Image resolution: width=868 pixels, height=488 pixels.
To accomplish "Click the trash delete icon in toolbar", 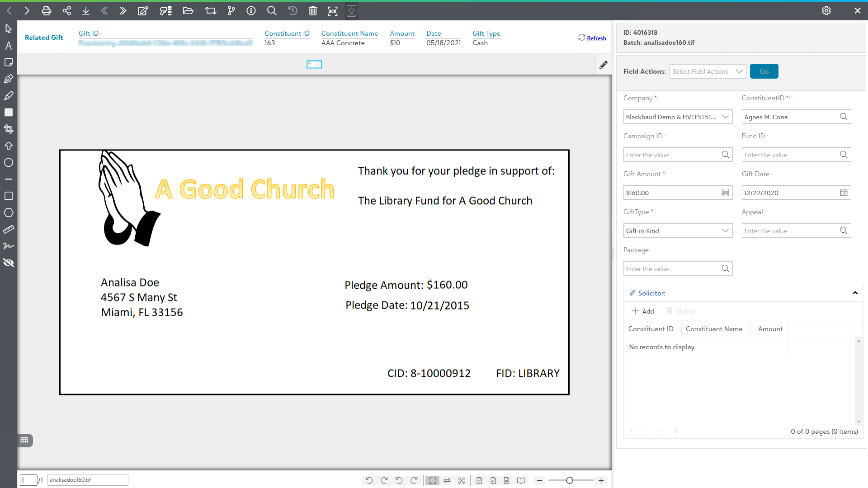I will click(x=313, y=11).
